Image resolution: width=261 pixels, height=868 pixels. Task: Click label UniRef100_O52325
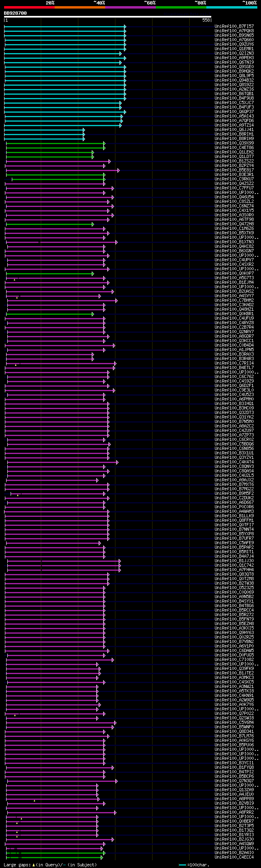pyautogui.click(x=234, y=588)
